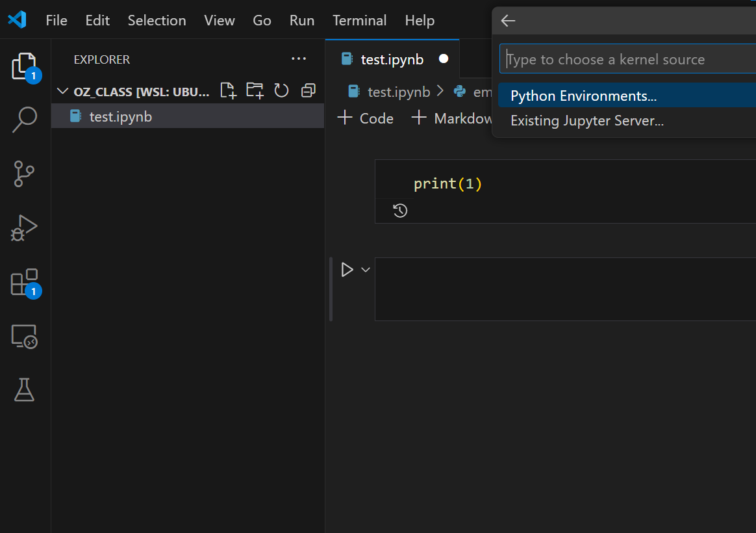
Task: Choose Existing Jupyter Server option
Action: tap(627, 120)
